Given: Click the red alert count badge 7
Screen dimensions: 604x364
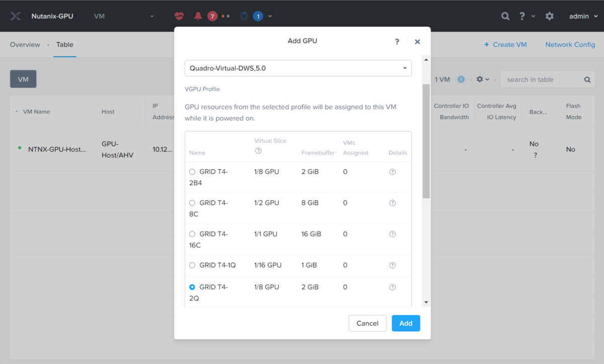Looking at the screenshot, I should [212, 16].
